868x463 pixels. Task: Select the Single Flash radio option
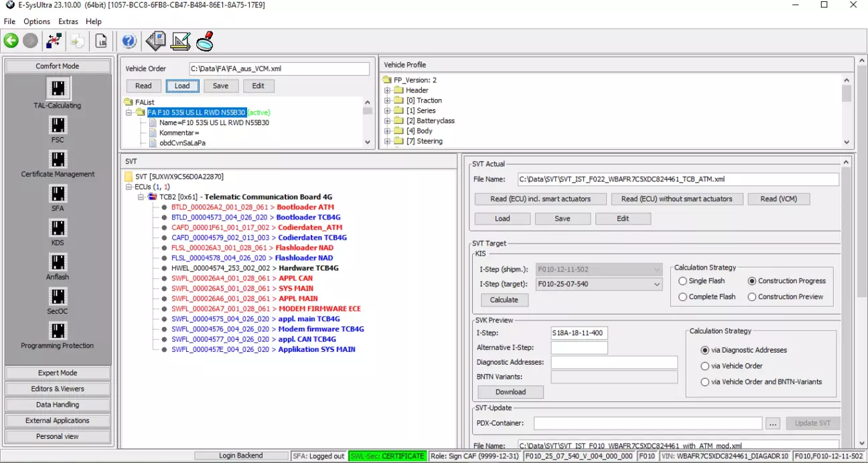coord(683,281)
